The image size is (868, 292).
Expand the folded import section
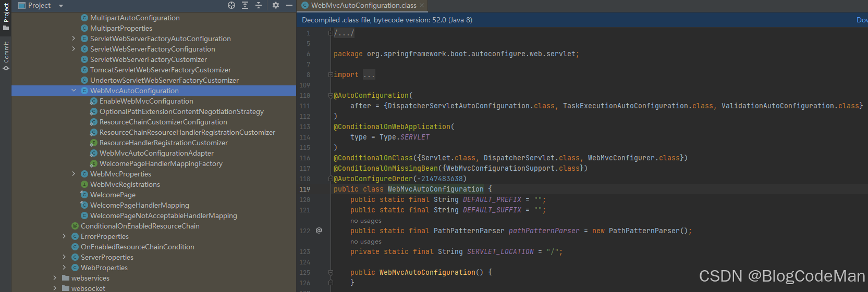[369, 74]
